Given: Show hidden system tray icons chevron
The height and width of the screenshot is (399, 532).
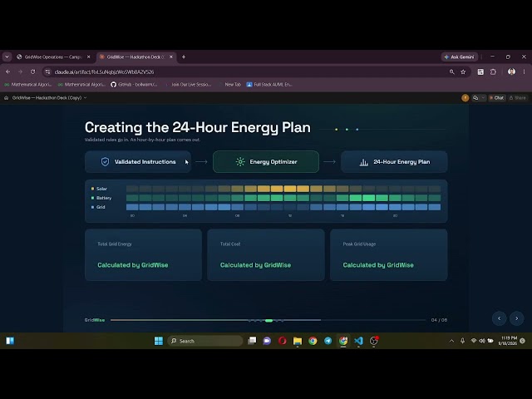Looking at the screenshot, I should point(451,341).
